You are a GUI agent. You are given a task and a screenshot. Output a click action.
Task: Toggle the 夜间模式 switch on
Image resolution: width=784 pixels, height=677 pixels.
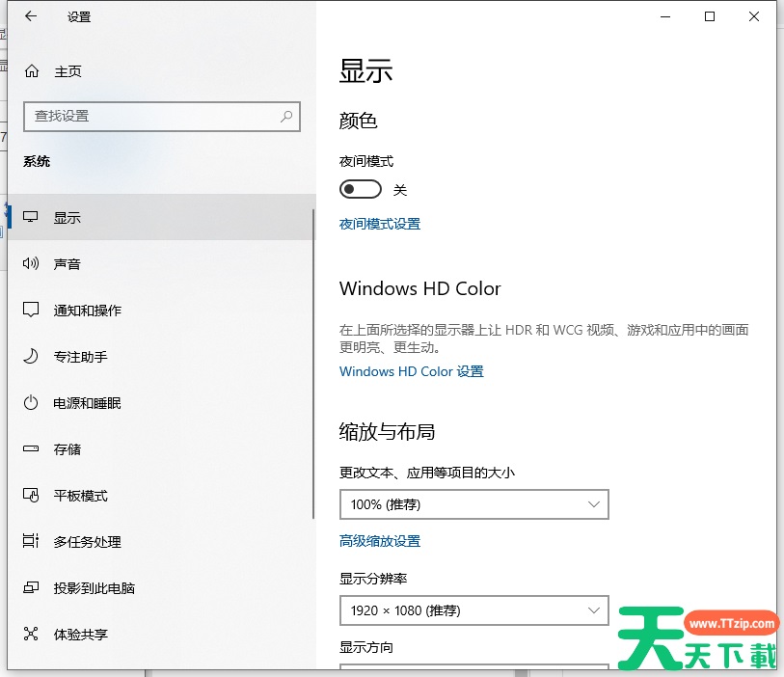click(x=361, y=189)
